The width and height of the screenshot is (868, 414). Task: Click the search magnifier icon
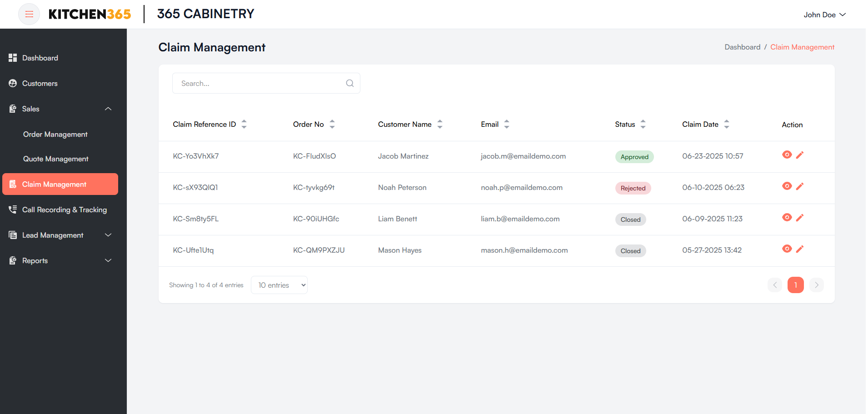coord(349,83)
